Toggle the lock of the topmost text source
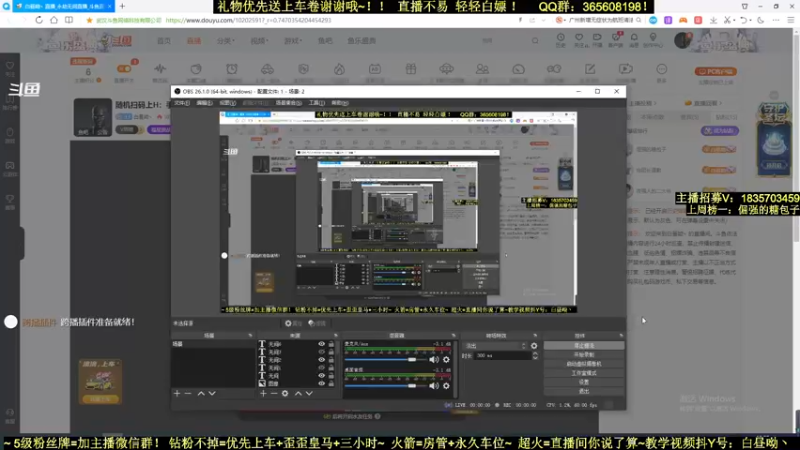Image resolution: width=800 pixels, height=450 pixels. click(331, 344)
